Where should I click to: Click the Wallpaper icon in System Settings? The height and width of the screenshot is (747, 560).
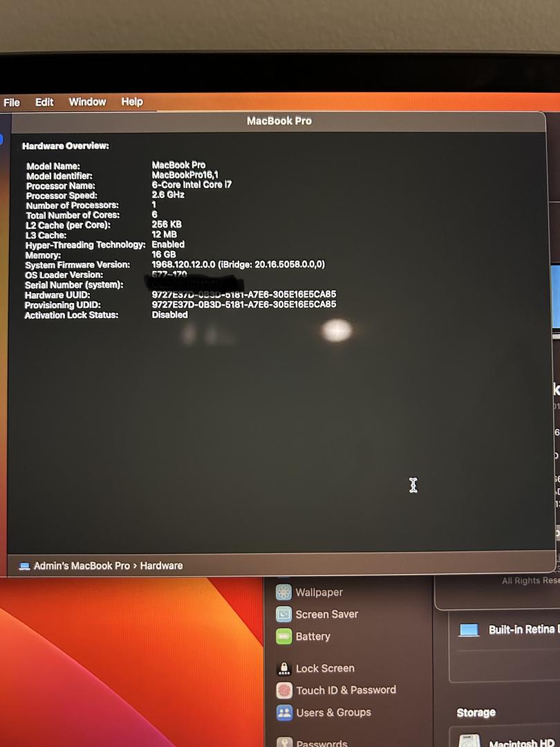(x=284, y=592)
